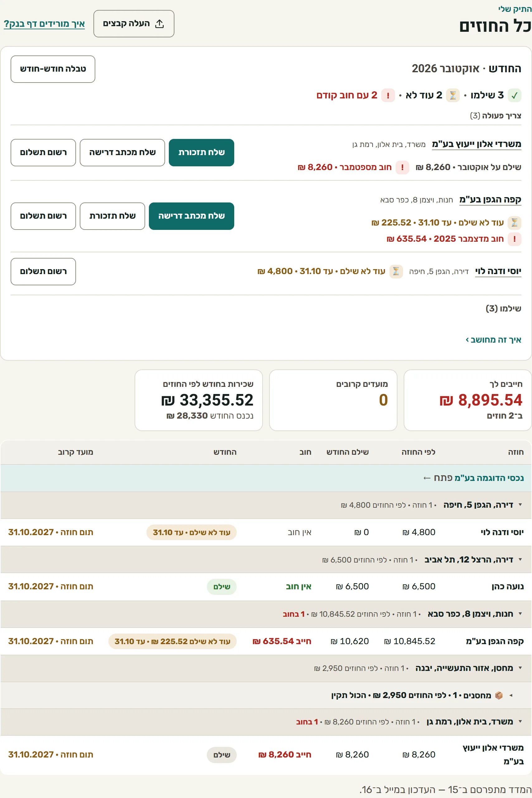
Task: Click the hourglass icon in the יוסי ודנה לוי action row
Action: pos(396,271)
